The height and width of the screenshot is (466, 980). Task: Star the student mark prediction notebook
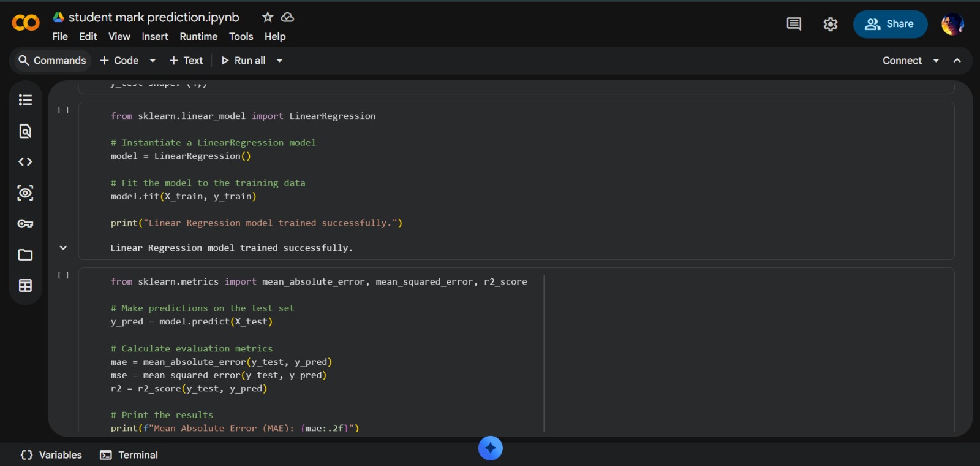click(x=268, y=17)
